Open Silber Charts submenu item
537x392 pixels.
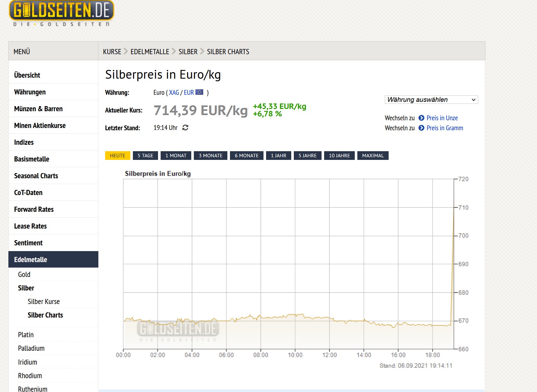coord(45,315)
